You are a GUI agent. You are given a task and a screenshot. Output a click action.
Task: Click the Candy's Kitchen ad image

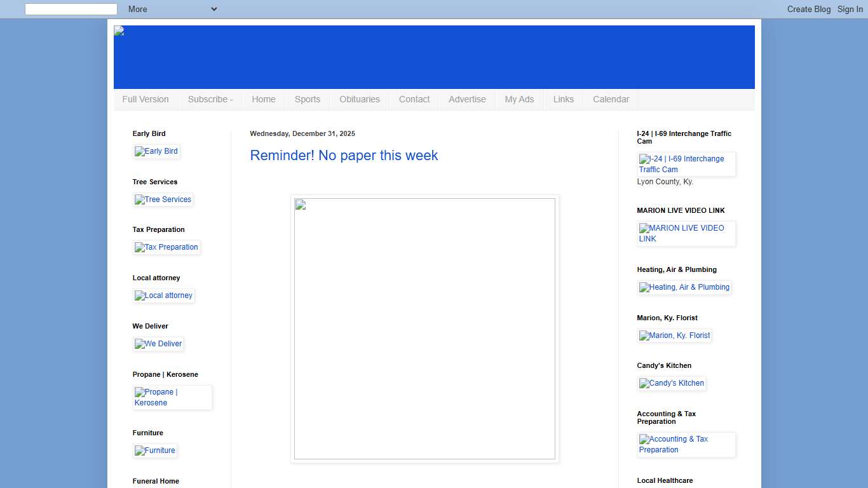coord(672,383)
